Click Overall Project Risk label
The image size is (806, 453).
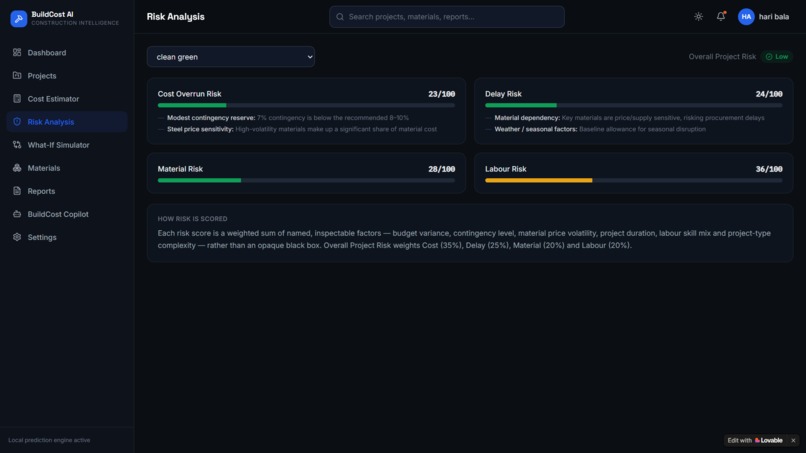(722, 57)
